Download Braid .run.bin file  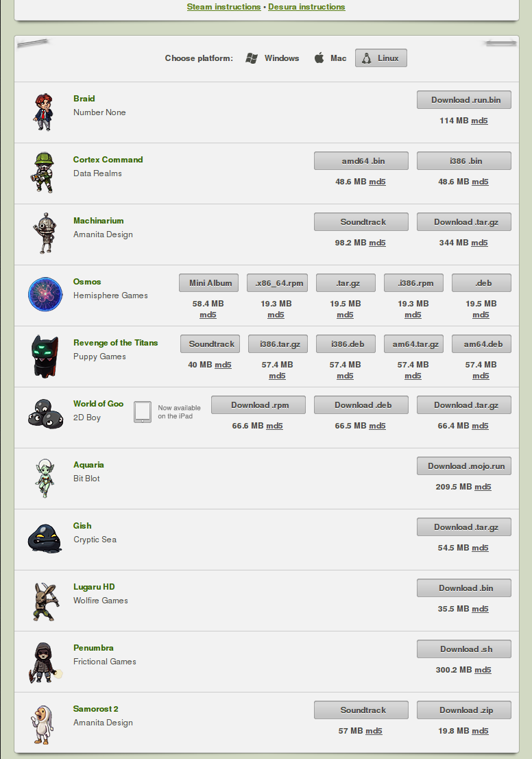coord(463,99)
